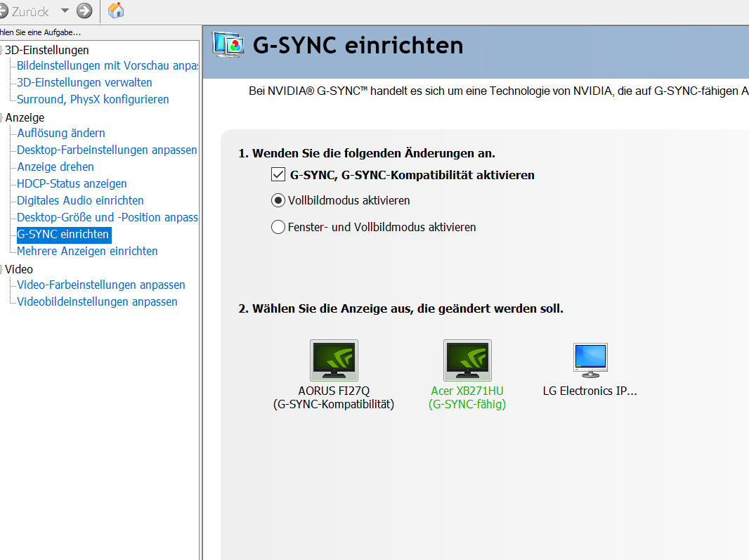This screenshot has width=749, height=560.
Task: Select the Acer XB271HU monitor icon
Action: (467, 360)
